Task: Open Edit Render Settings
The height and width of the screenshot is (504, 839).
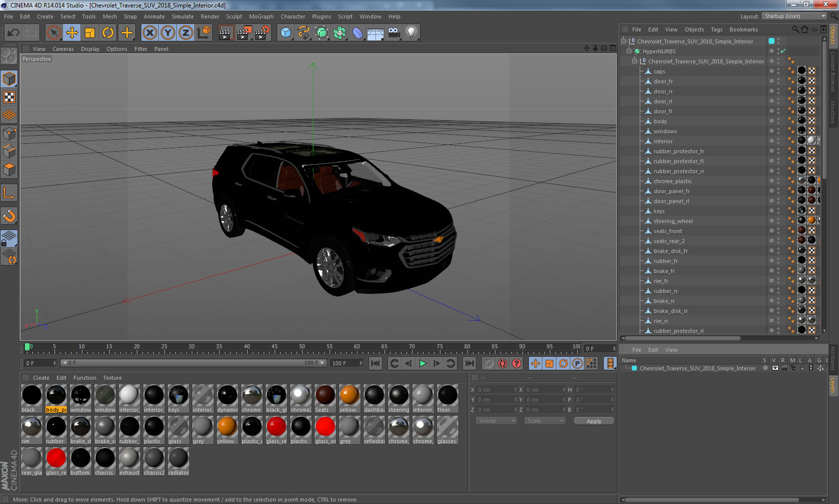Action: (x=263, y=33)
